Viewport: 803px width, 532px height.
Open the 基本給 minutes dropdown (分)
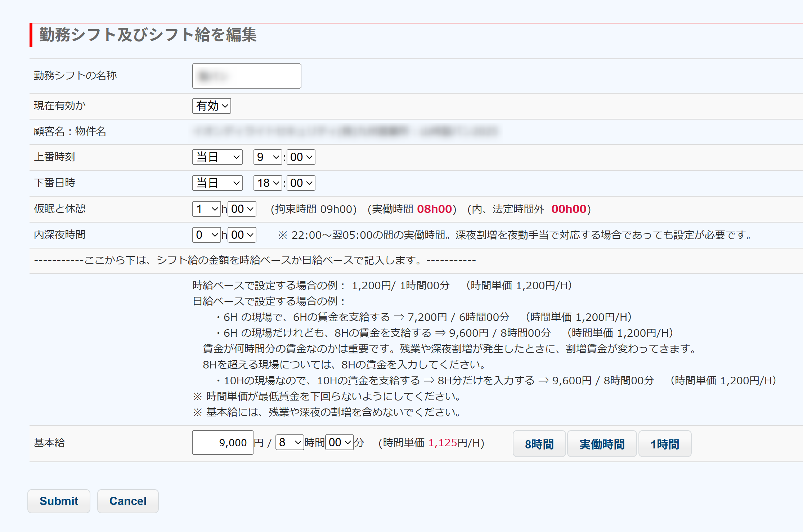coord(339,442)
